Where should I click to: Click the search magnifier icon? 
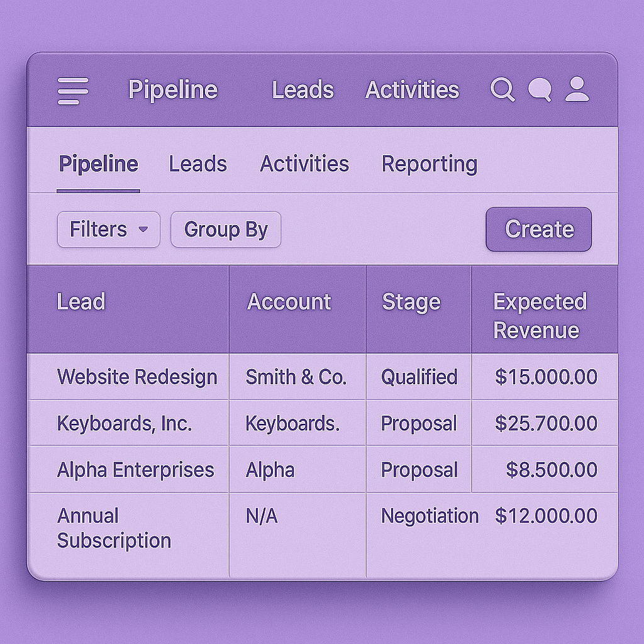coord(502,89)
